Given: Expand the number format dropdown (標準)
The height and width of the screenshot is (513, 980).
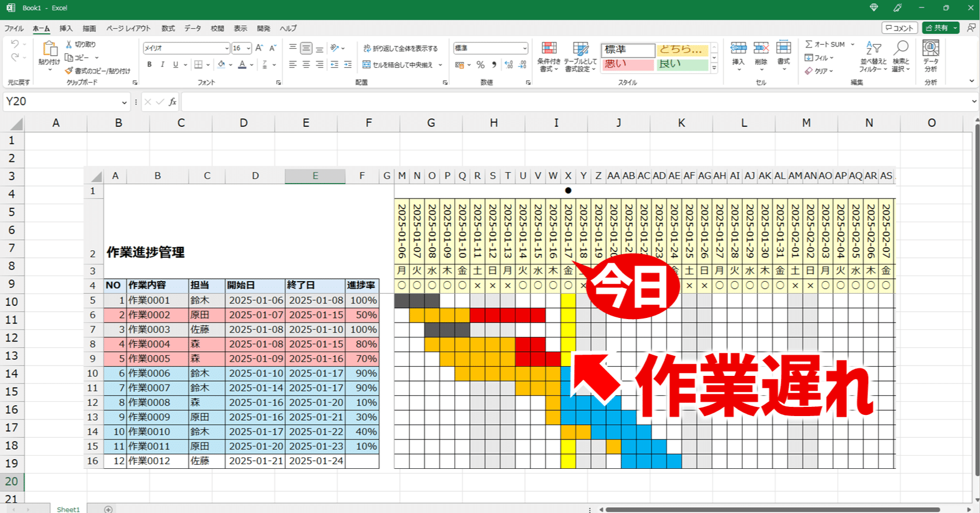Looking at the screenshot, I should pos(524,48).
